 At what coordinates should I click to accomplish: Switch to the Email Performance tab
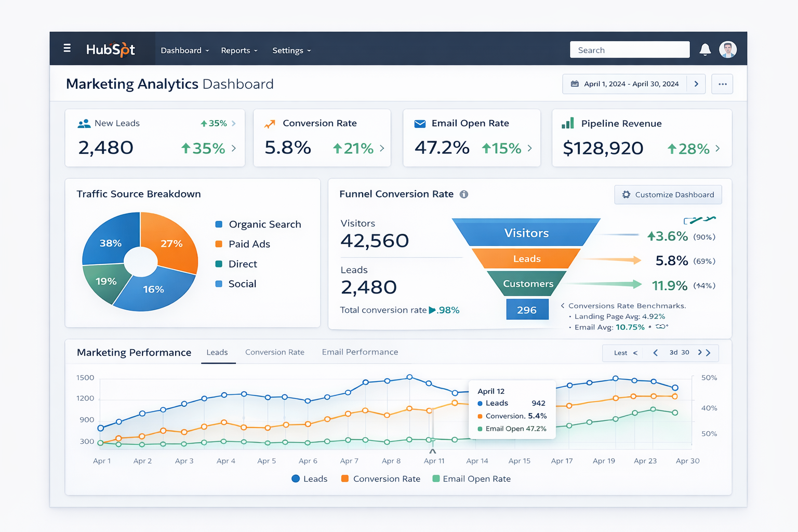point(360,352)
